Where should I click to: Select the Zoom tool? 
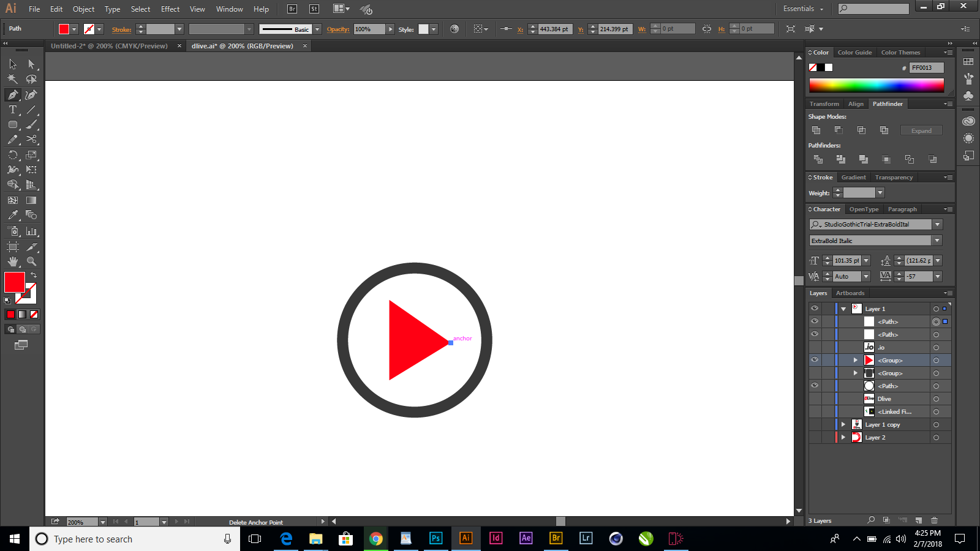click(x=31, y=261)
